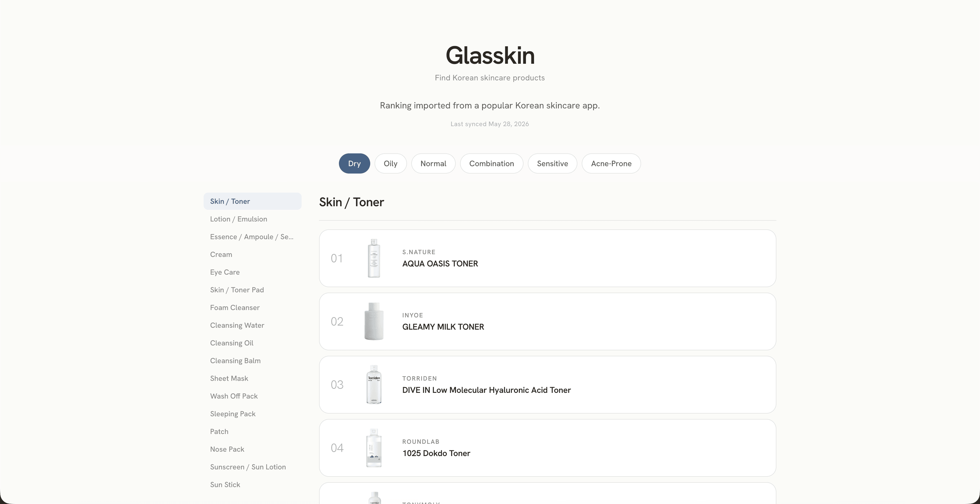Click the Gleamy Milk Toner bottle image

pos(374,321)
